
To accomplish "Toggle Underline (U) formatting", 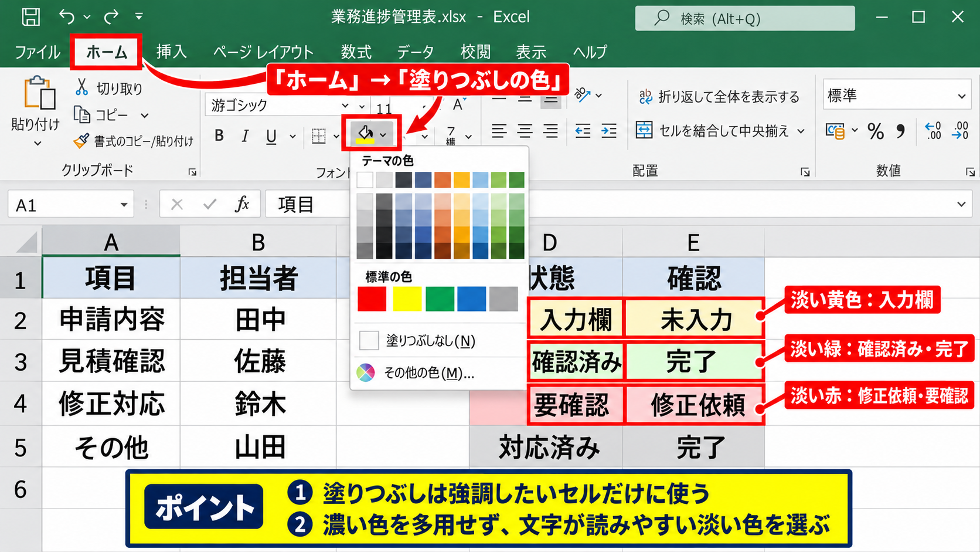I will pos(271,136).
